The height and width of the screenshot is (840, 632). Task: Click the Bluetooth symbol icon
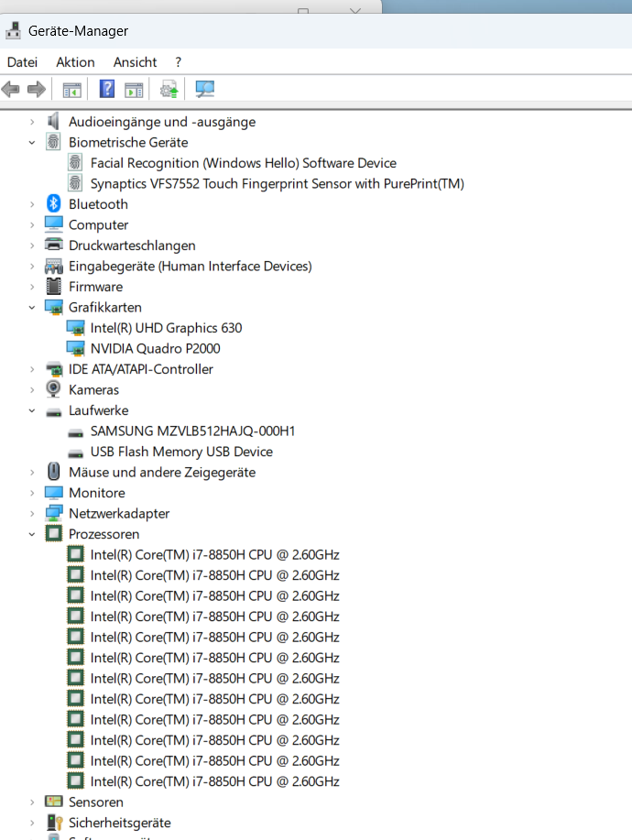(53, 203)
